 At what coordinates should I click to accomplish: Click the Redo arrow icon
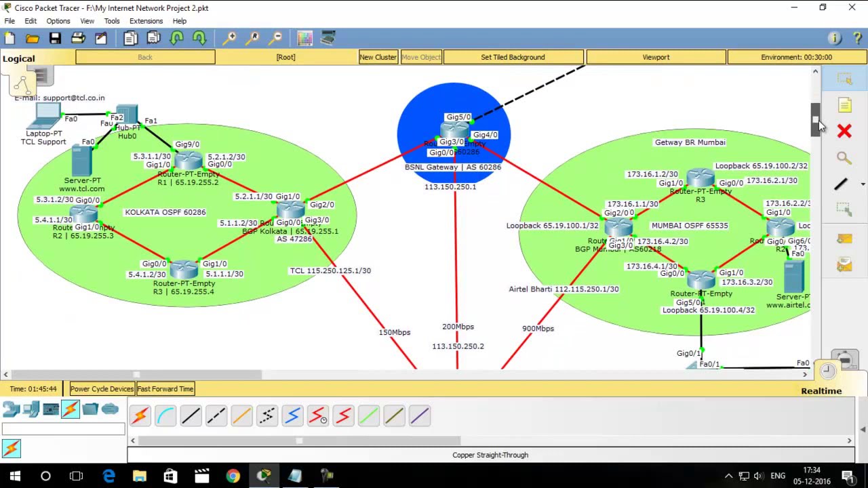(x=199, y=39)
